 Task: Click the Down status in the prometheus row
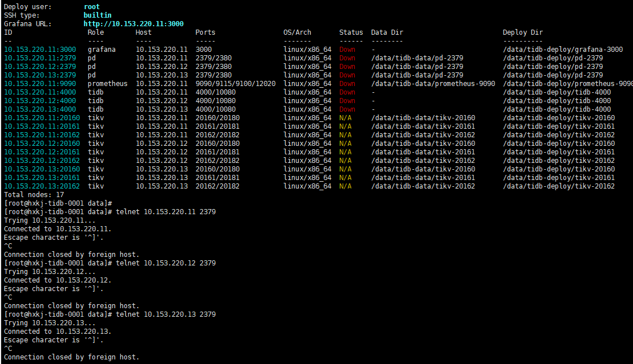point(347,84)
